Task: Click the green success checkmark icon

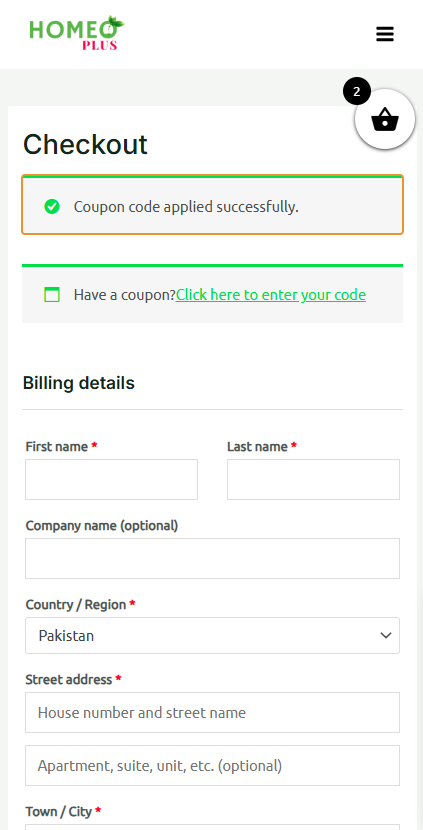Action: 52,206
